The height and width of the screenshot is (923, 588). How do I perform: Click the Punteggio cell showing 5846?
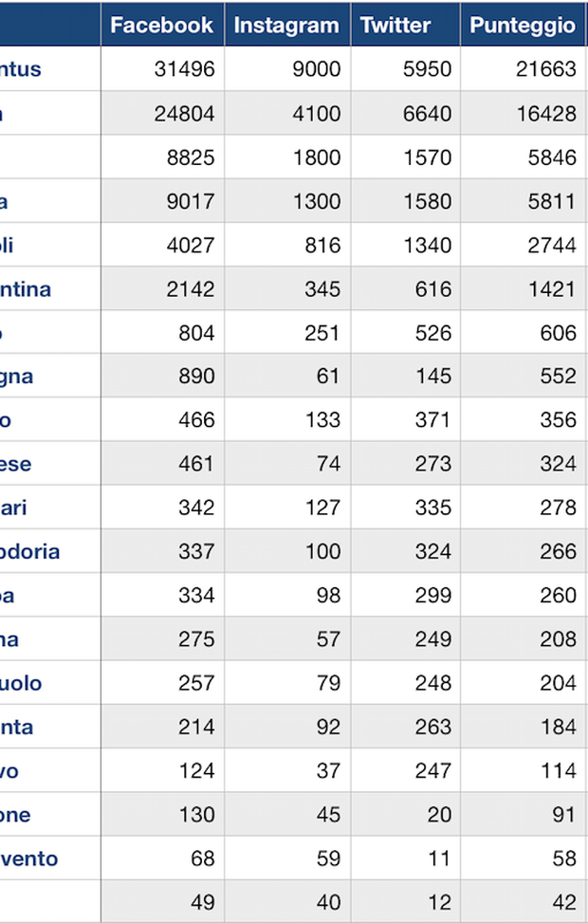(x=552, y=157)
